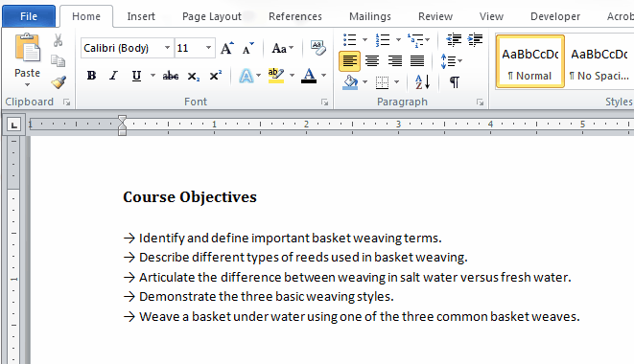Click Change Case Aa icon
The width and height of the screenshot is (634, 364).
[279, 49]
